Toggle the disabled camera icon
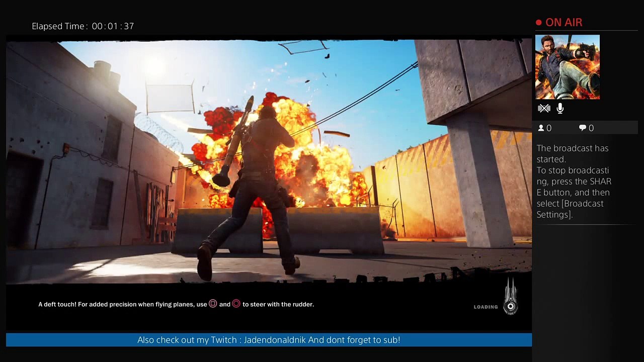 pyautogui.click(x=544, y=108)
